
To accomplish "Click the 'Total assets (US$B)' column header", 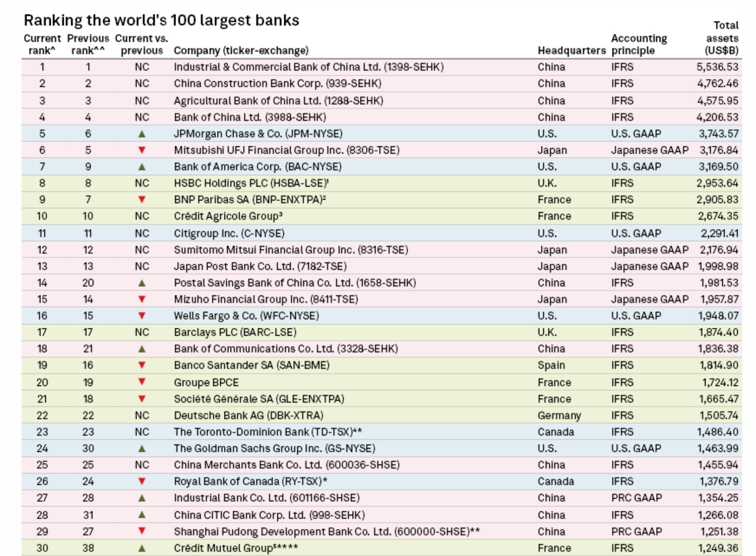I will point(722,38).
